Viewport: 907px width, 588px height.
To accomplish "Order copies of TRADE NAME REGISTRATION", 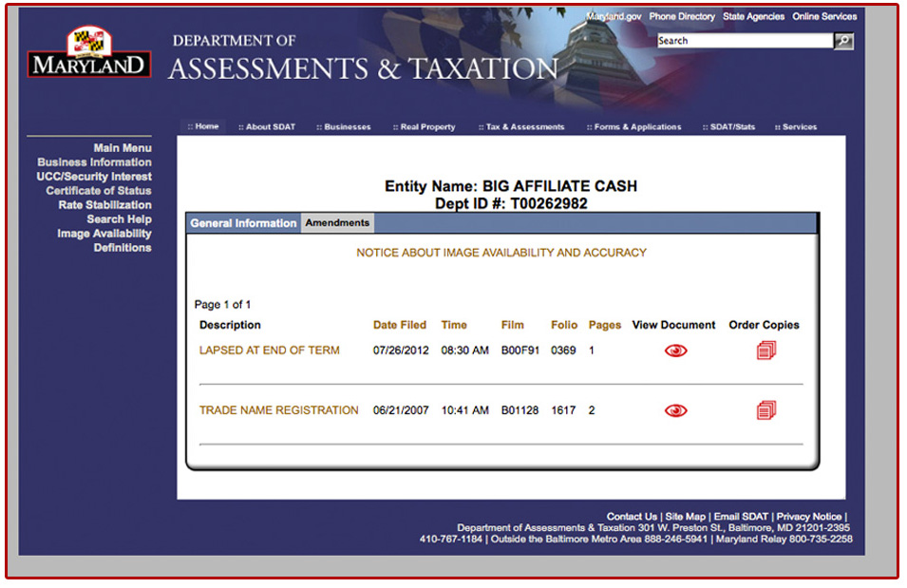I will (765, 410).
